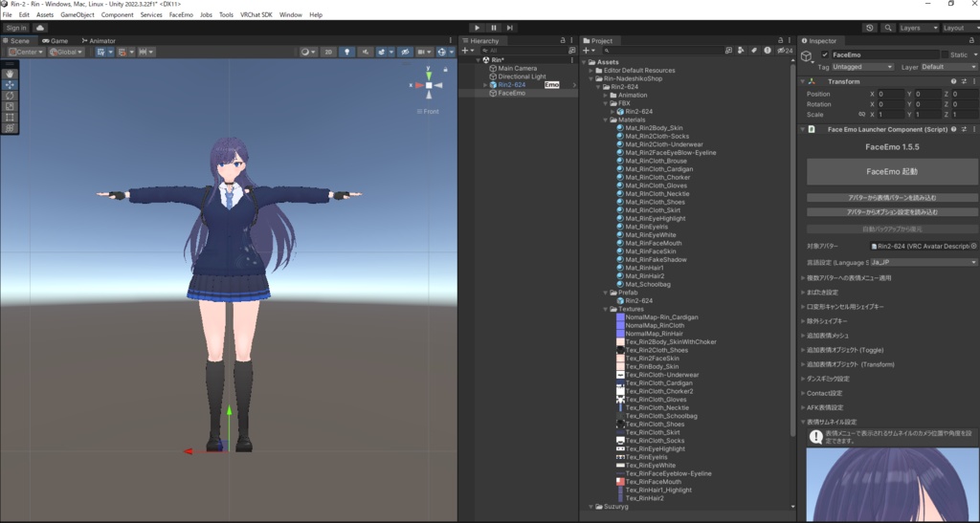Click the Step frame button

click(x=510, y=28)
